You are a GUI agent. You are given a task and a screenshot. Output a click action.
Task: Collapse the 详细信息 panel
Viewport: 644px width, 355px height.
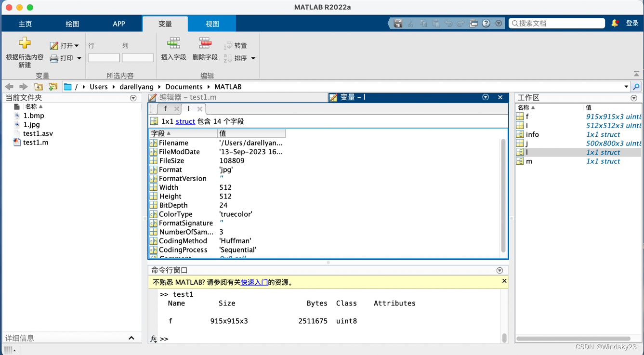(131, 338)
